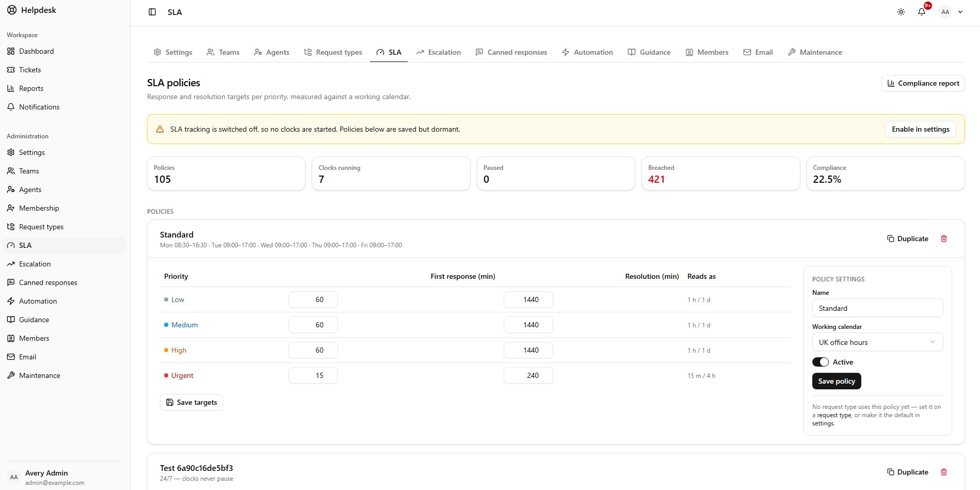Image resolution: width=980 pixels, height=490 pixels.
Task: Edit High resolution minutes field
Action: [x=528, y=350]
